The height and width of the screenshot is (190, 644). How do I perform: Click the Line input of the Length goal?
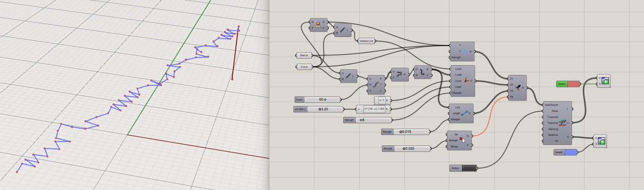(457, 107)
